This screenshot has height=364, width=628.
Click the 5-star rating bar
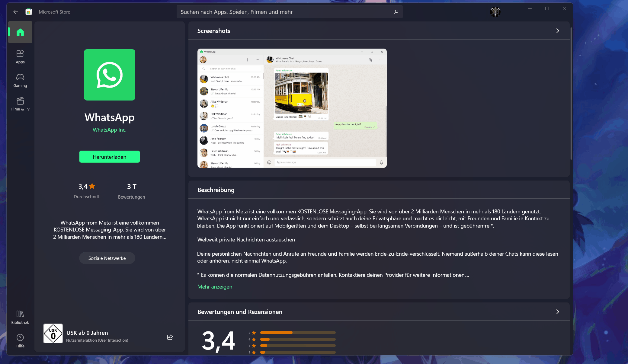click(298, 333)
